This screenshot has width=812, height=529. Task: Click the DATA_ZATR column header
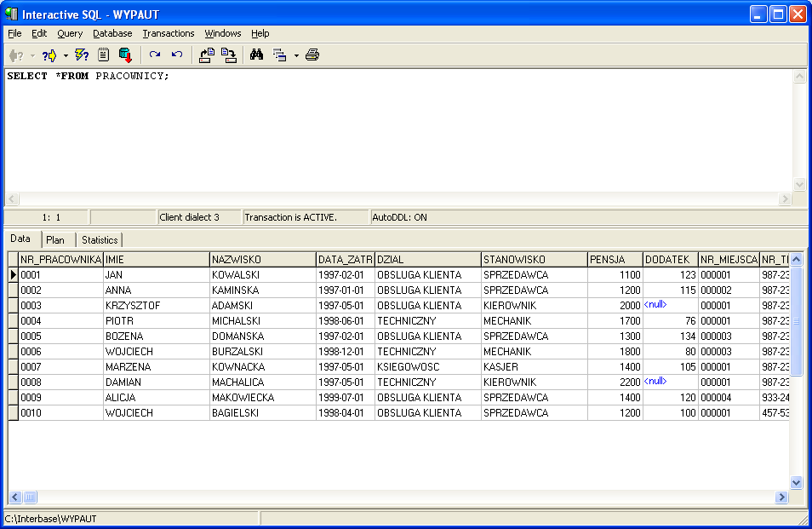click(x=346, y=260)
